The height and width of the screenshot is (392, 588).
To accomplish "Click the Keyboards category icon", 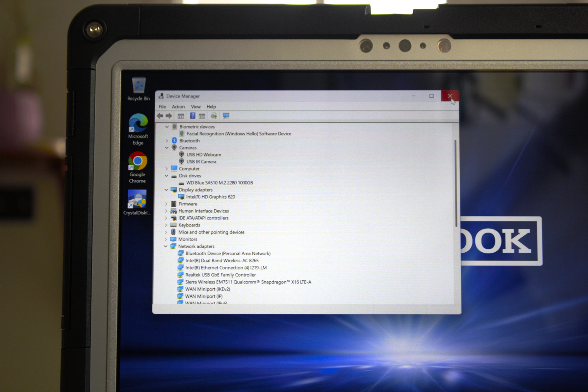I will [173, 225].
